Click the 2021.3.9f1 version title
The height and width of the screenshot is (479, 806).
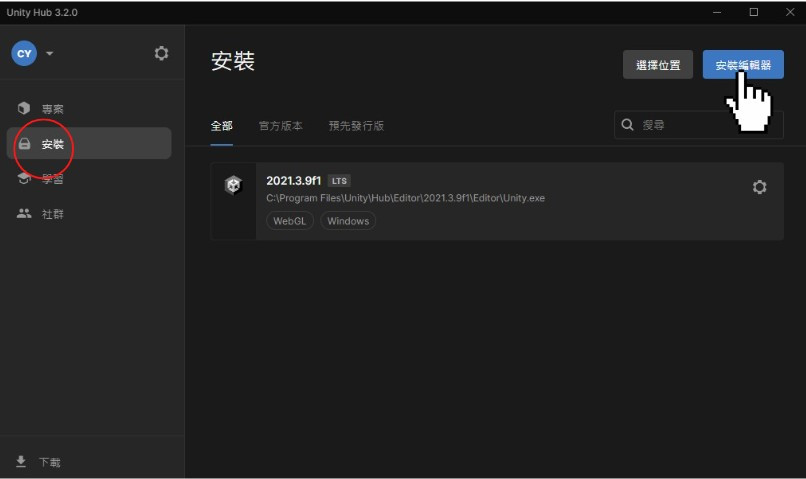click(x=294, y=180)
